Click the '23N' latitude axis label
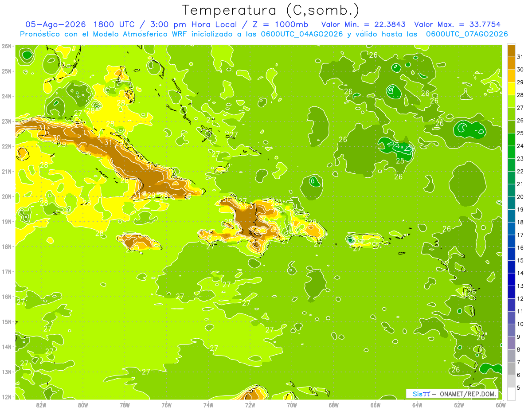 click(7, 121)
